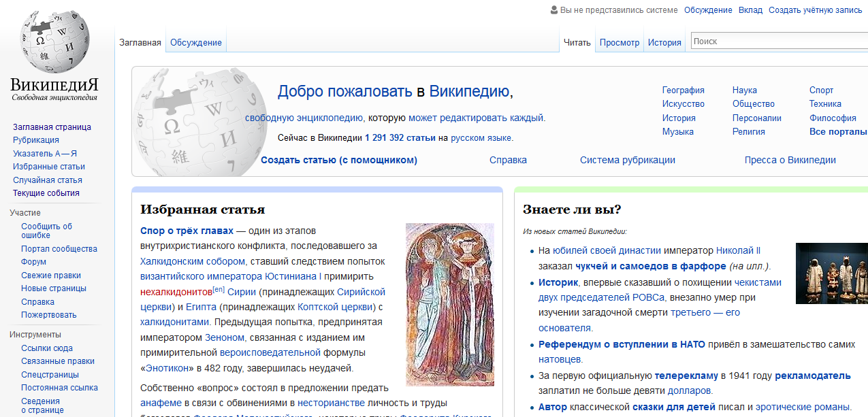Open Спецстраницы
Image resolution: width=868 pixels, height=417 pixels.
(x=50, y=375)
